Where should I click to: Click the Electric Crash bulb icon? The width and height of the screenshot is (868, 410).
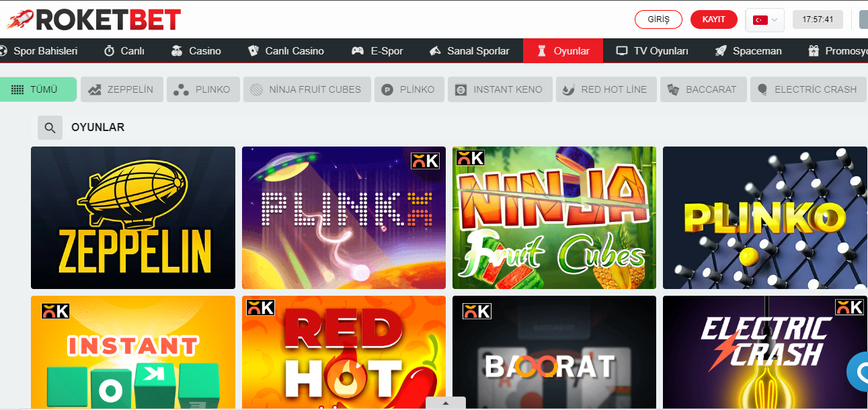[762, 89]
